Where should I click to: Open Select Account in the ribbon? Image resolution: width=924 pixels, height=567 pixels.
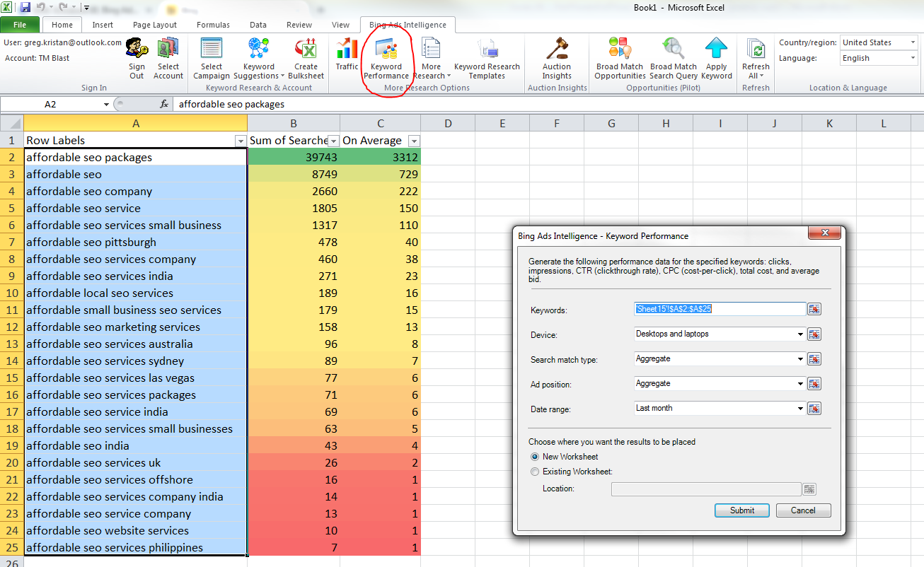[x=168, y=59]
